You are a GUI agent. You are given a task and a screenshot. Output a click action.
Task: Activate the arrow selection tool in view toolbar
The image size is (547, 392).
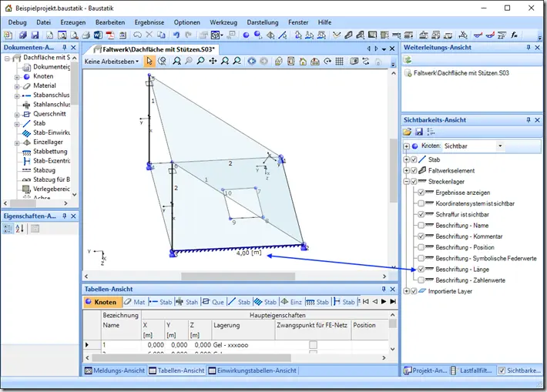point(149,62)
